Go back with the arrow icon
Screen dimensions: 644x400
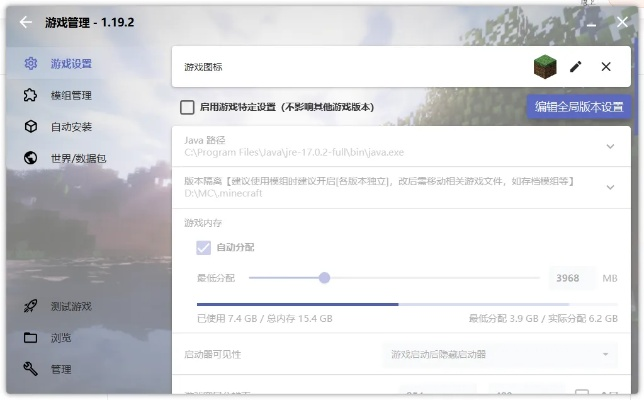tap(25, 22)
